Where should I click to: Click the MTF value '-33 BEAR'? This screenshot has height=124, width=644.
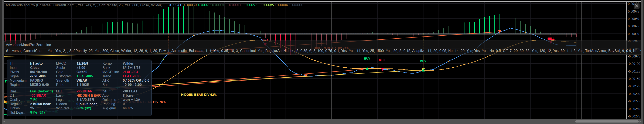pos(85,91)
